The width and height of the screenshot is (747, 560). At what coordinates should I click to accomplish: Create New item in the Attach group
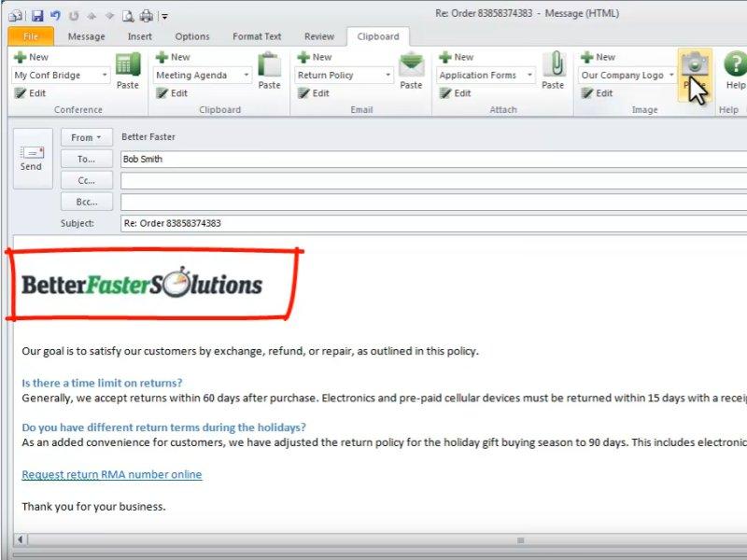457,57
